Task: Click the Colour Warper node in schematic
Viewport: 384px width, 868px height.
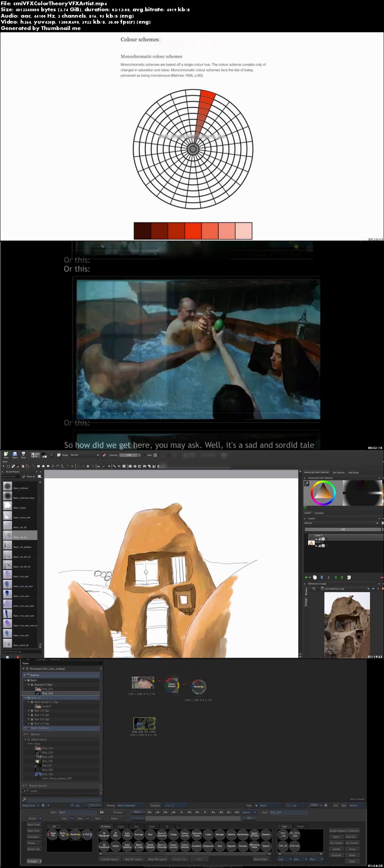Action: click(172, 685)
